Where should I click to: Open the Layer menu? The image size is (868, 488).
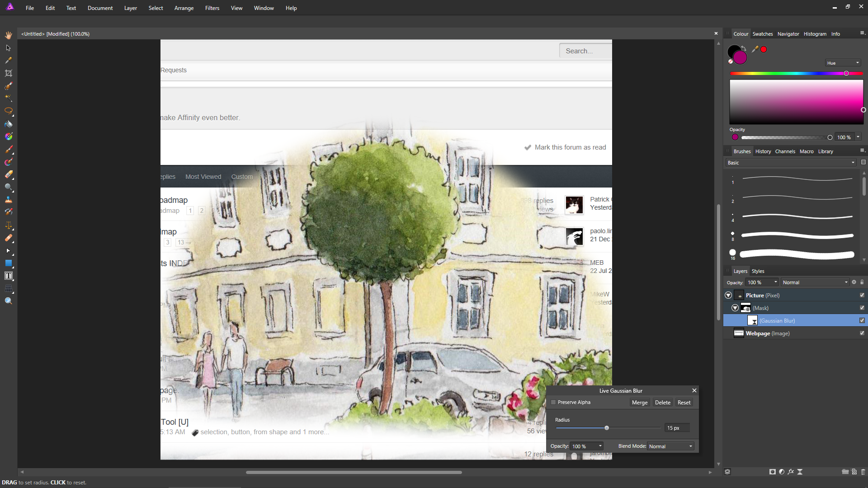tap(131, 8)
